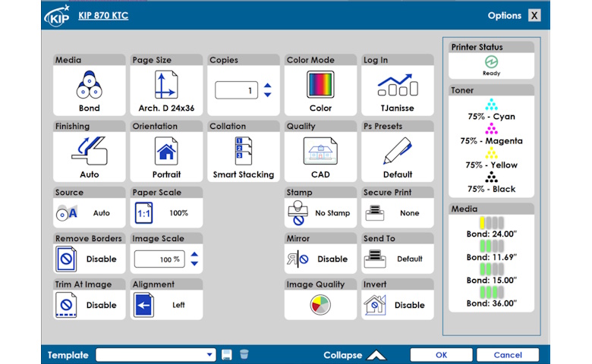Open the Collation Smart Stacking icon
Screen dimensions: 592x364
click(x=244, y=151)
